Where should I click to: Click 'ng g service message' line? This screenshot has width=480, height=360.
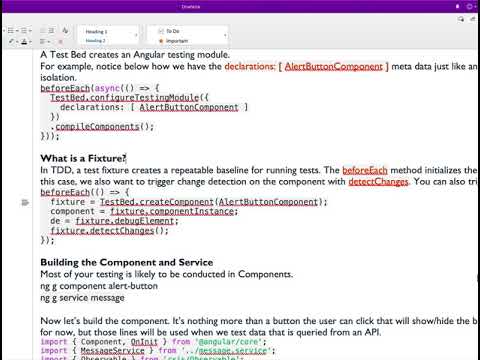coord(82,298)
